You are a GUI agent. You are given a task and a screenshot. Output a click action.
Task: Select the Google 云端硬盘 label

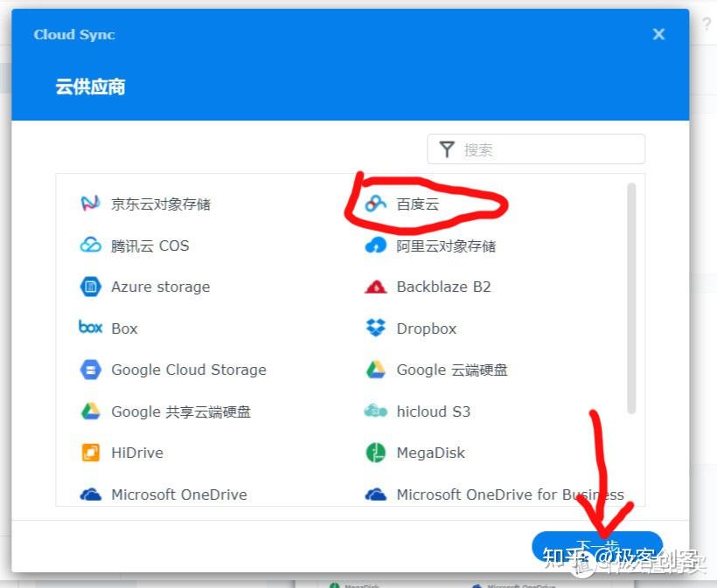(452, 370)
